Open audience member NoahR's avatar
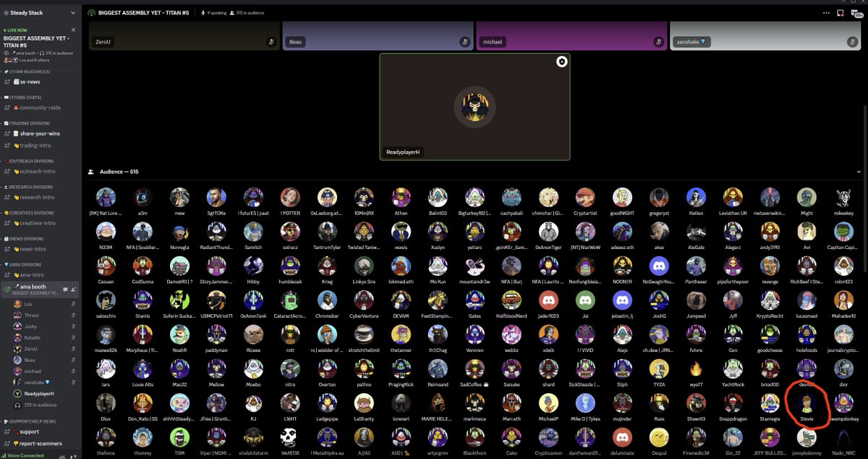The height and width of the screenshot is (459, 868). tap(179, 334)
